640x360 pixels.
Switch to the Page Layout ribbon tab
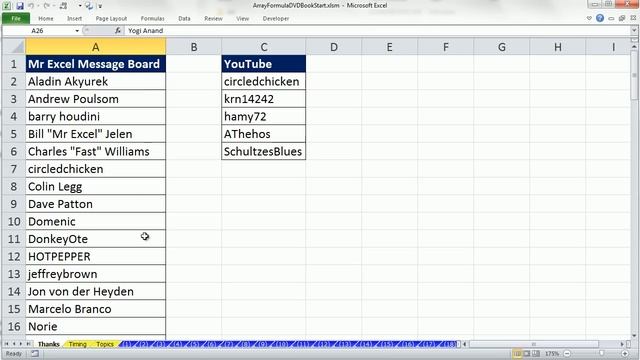click(x=111, y=18)
